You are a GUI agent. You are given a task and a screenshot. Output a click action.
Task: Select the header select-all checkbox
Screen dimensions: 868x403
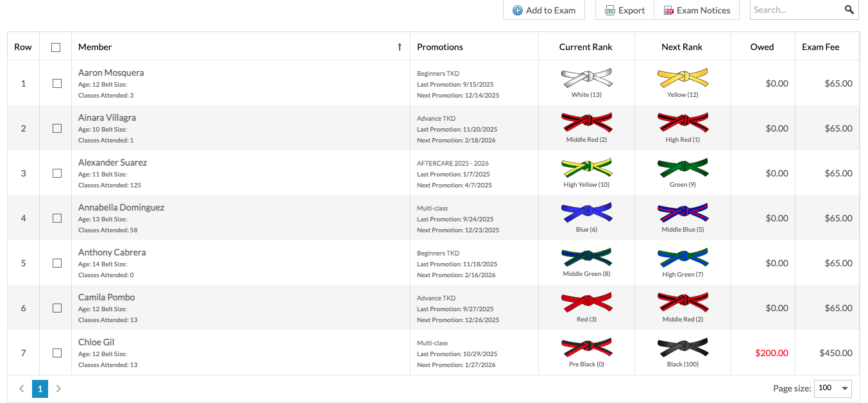56,46
